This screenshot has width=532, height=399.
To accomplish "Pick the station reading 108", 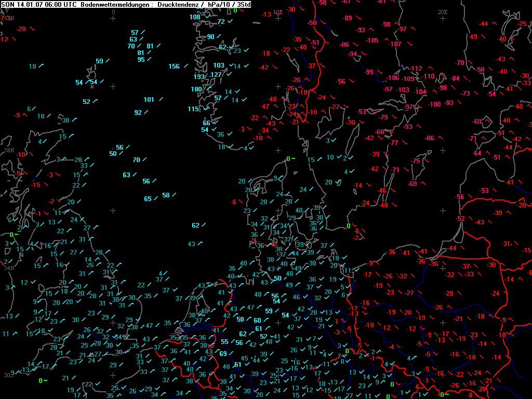I will click(x=195, y=17).
